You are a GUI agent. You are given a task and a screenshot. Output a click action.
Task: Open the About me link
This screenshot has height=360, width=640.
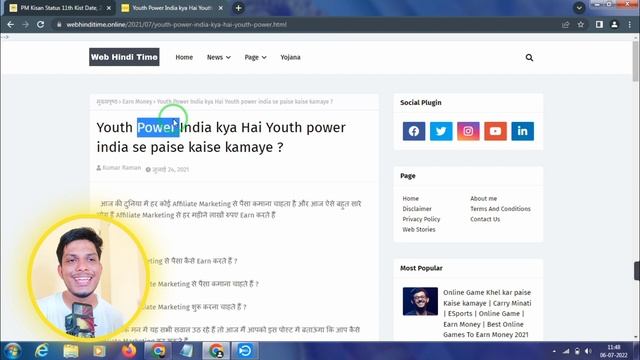click(x=483, y=198)
